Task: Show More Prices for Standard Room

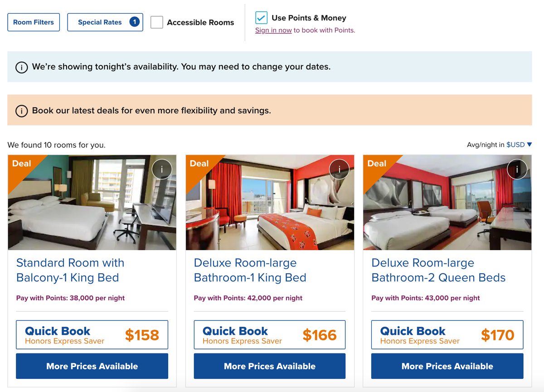Action: tap(92, 366)
